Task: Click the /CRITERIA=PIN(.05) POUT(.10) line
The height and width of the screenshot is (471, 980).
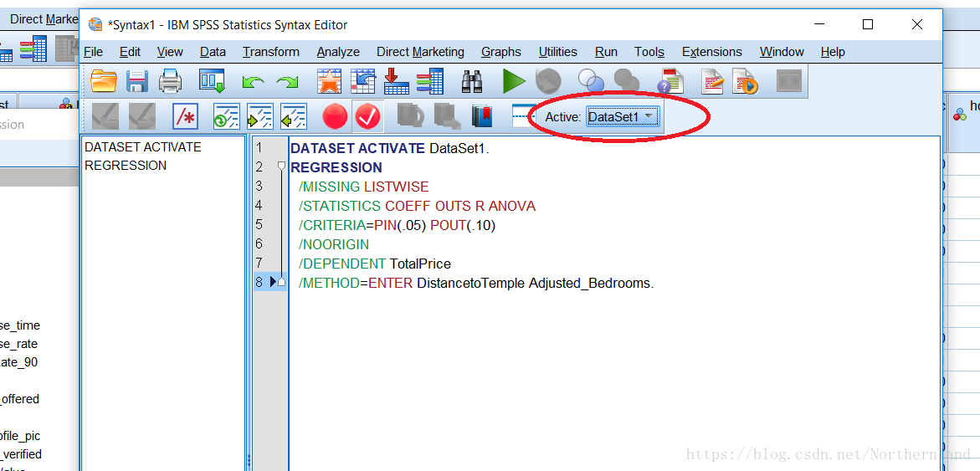Action: tap(397, 226)
